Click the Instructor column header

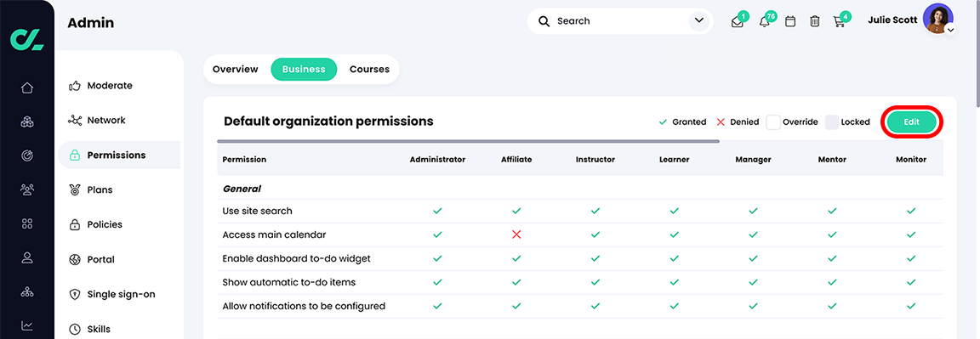595,160
